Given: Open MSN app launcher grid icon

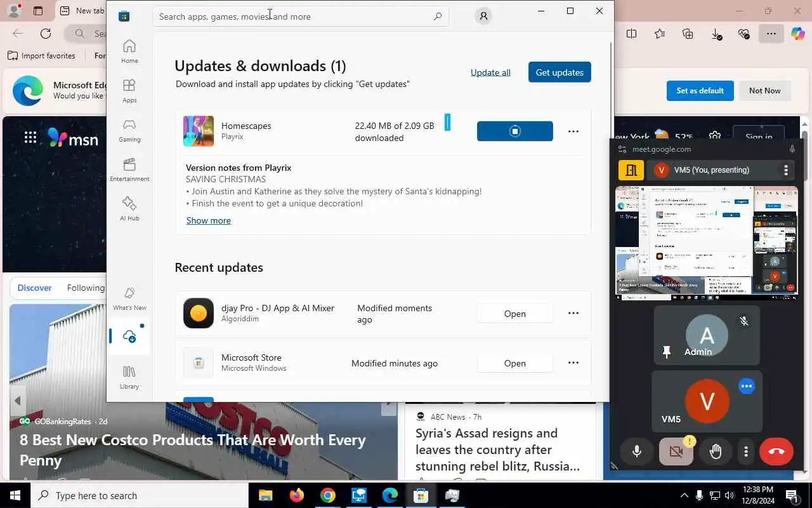Looking at the screenshot, I should 30,137.
